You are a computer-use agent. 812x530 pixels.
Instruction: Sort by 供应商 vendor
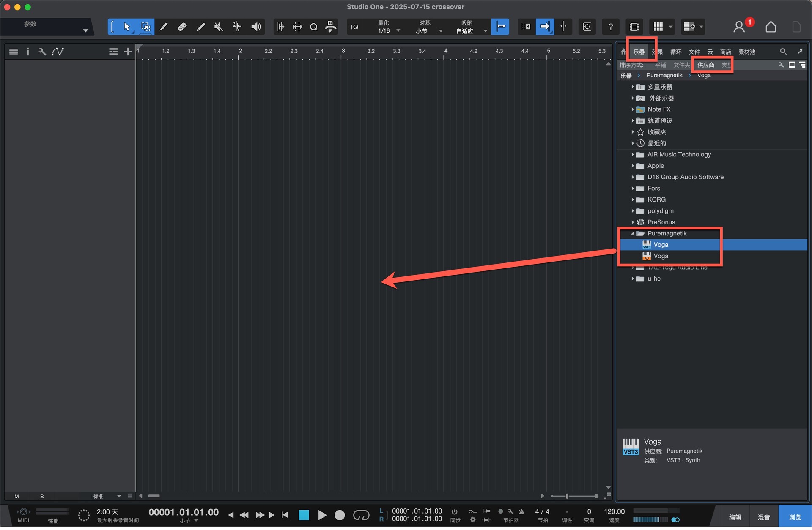(705, 65)
